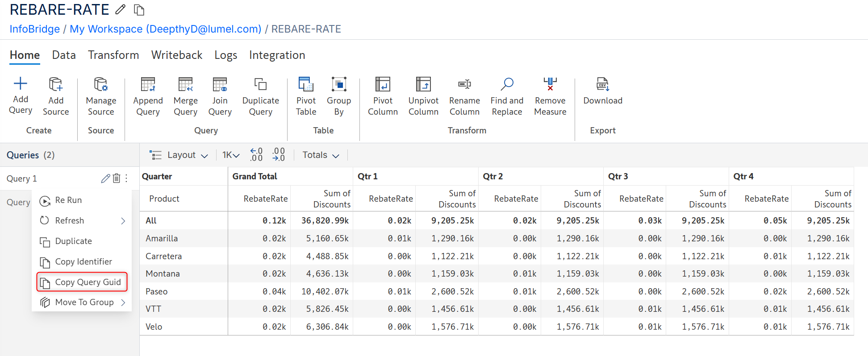Open the Pivot Table tool

click(306, 84)
